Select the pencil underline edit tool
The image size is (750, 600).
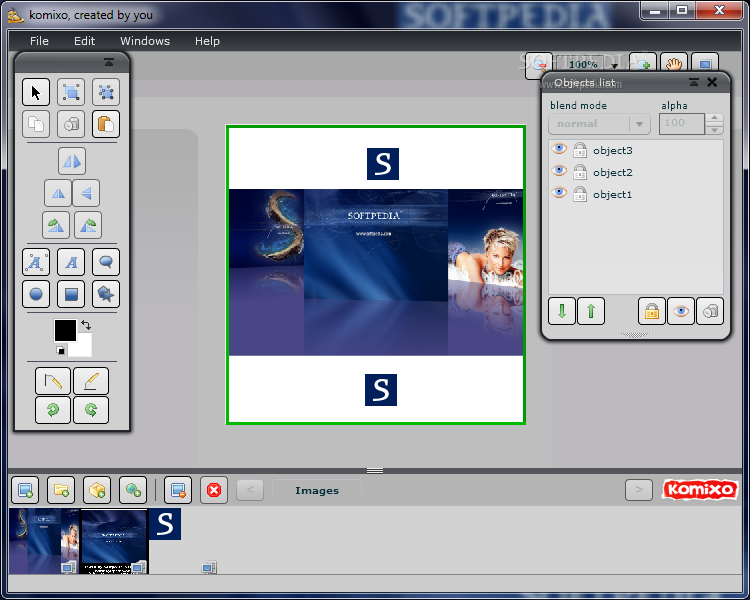[91, 381]
